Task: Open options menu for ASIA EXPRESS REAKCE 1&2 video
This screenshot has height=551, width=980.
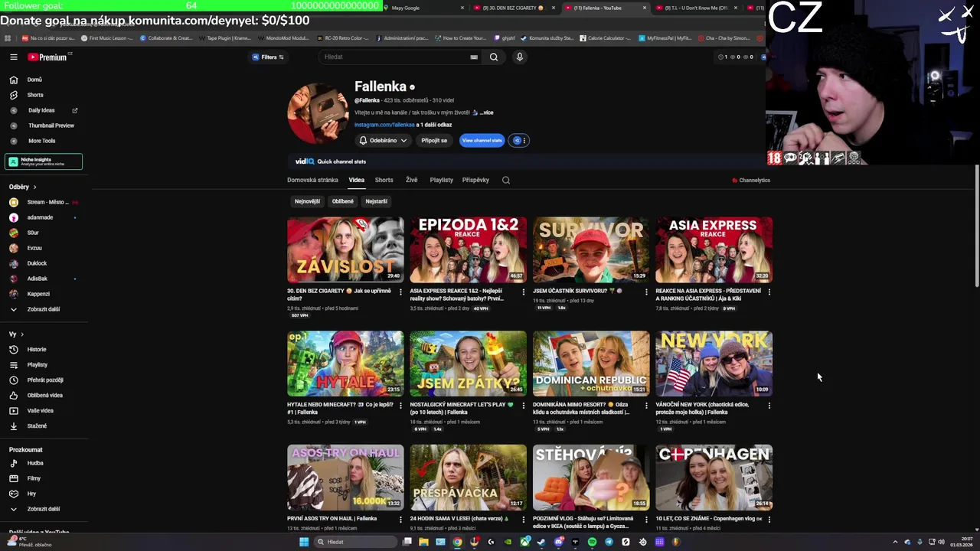Action: (x=524, y=292)
